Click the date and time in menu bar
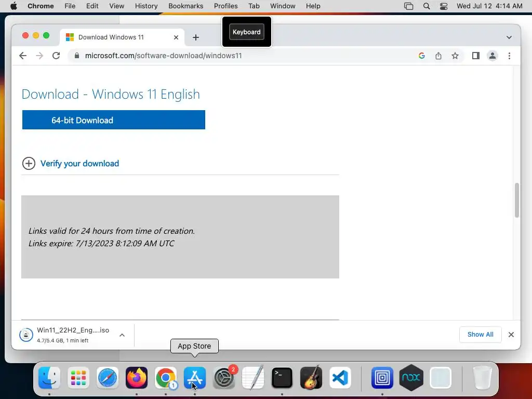Image resolution: width=532 pixels, height=399 pixels. (489, 6)
